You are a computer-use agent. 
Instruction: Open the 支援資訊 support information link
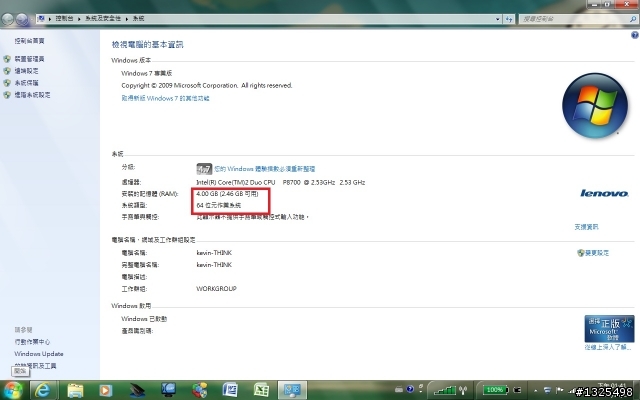pyautogui.click(x=586, y=227)
